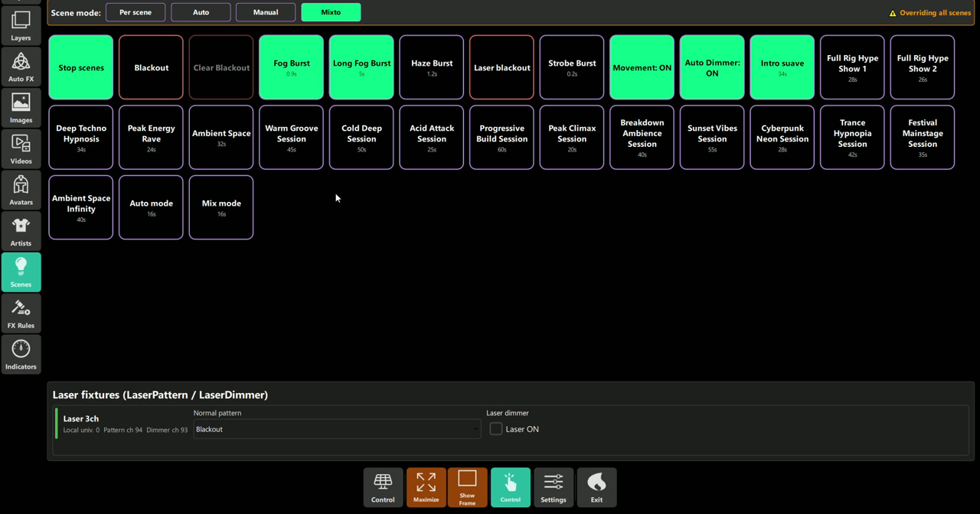Start the Peak Climax Session scene
The image size is (980, 514).
coord(572,138)
